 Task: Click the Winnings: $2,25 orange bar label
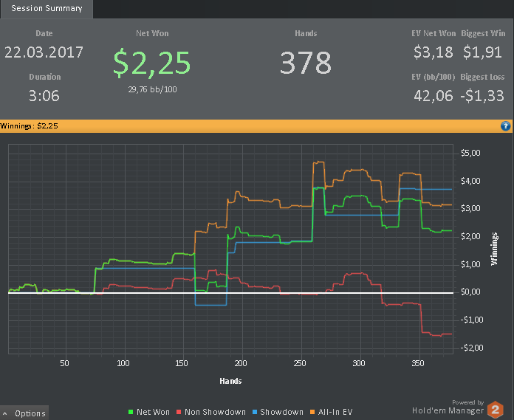(30, 126)
